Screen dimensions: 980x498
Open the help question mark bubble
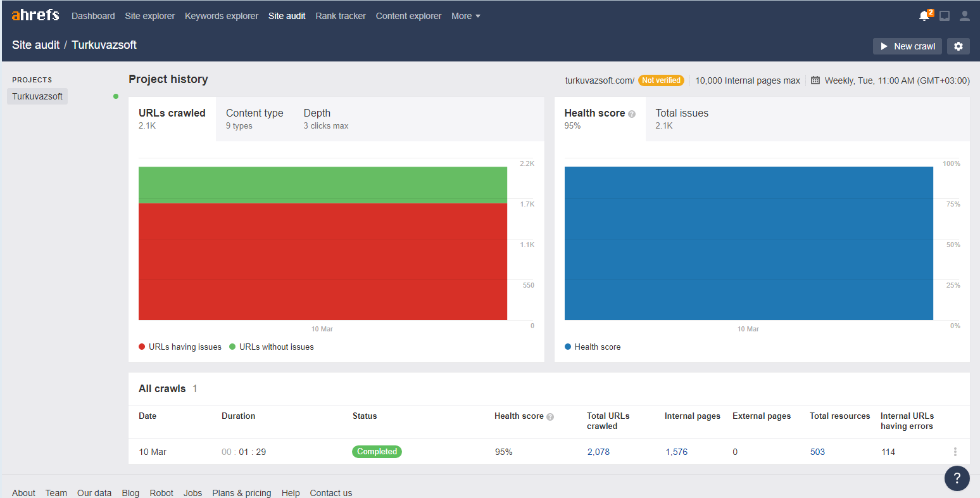coord(957,478)
